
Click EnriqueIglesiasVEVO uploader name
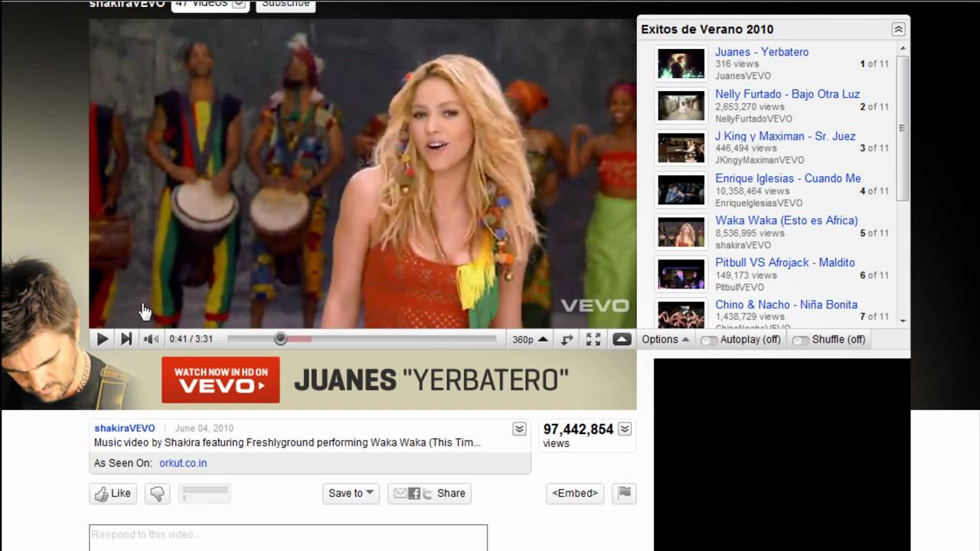(x=759, y=203)
